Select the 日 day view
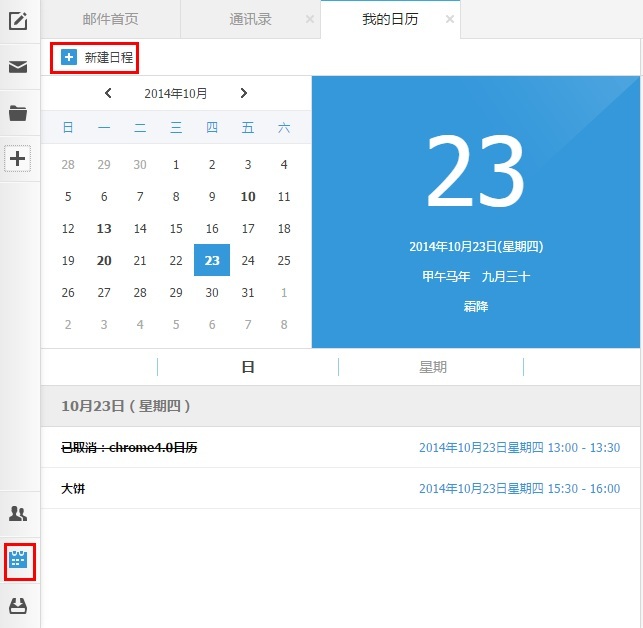The width and height of the screenshot is (643, 628). click(x=248, y=367)
